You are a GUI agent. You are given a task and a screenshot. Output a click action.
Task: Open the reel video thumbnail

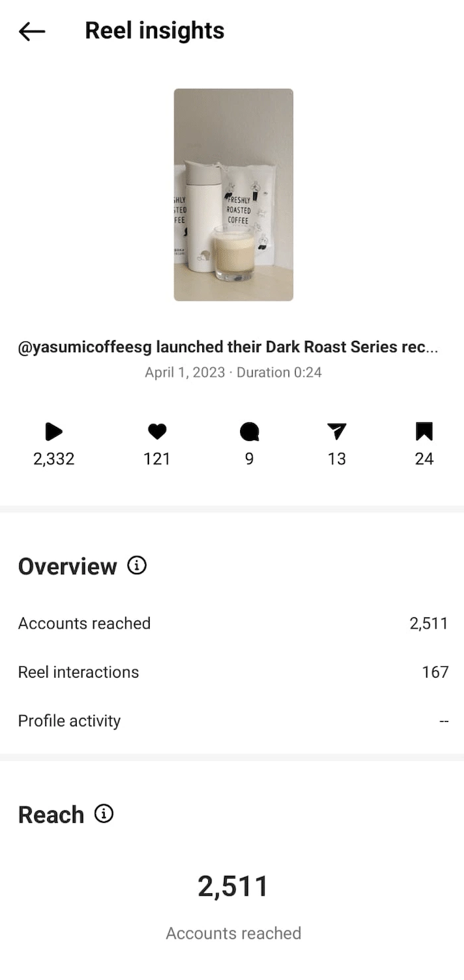pos(233,195)
